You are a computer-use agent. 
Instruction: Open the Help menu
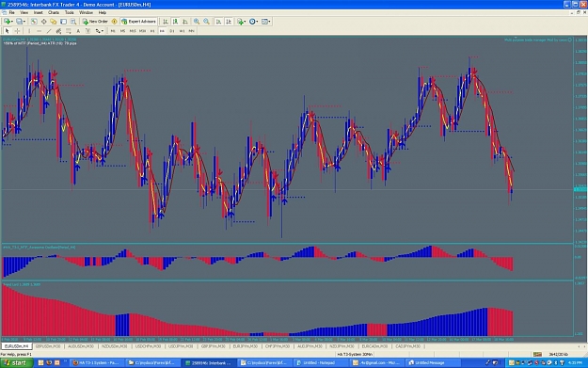[x=103, y=12]
